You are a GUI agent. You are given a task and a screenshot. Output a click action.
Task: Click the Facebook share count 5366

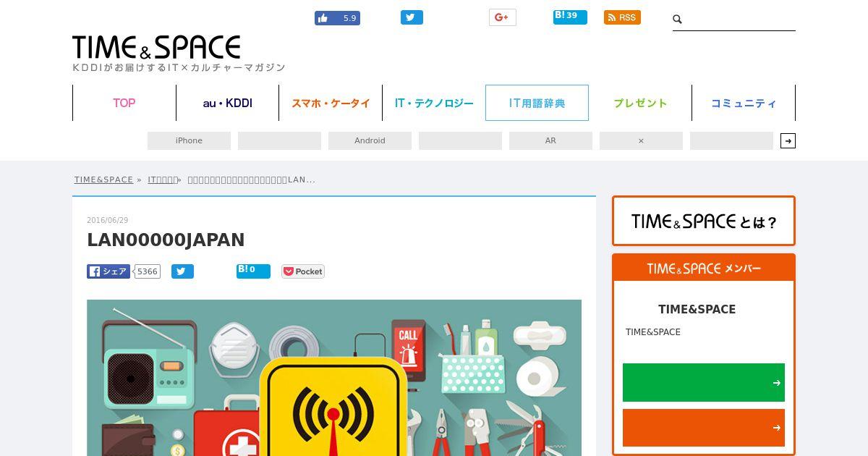click(x=147, y=271)
